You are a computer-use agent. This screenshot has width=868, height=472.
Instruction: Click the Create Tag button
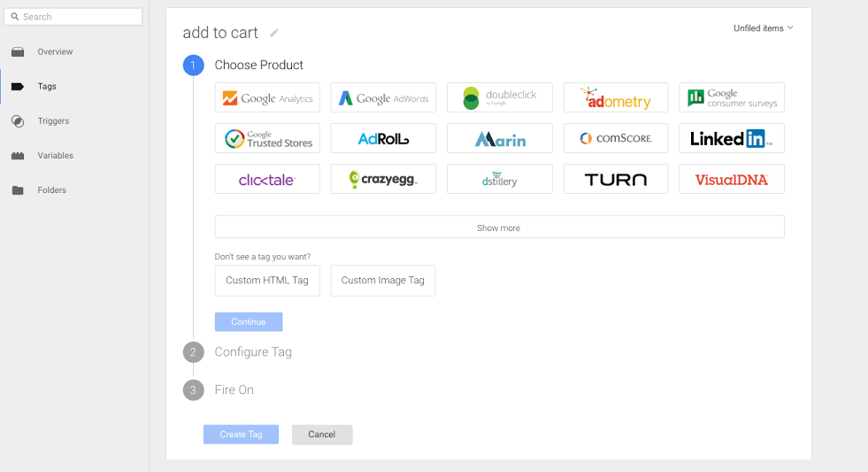(241, 434)
